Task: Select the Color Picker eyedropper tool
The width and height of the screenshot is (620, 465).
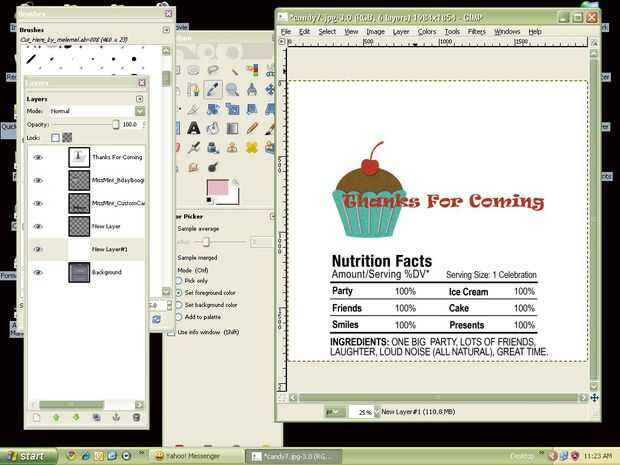Action: point(213,89)
